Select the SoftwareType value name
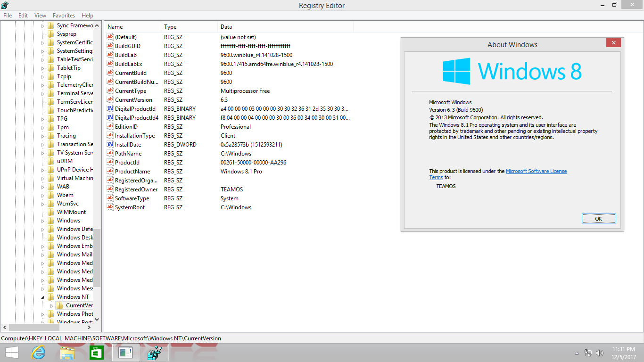This screenshot has height=362, width=644. (x=132, y=198)
